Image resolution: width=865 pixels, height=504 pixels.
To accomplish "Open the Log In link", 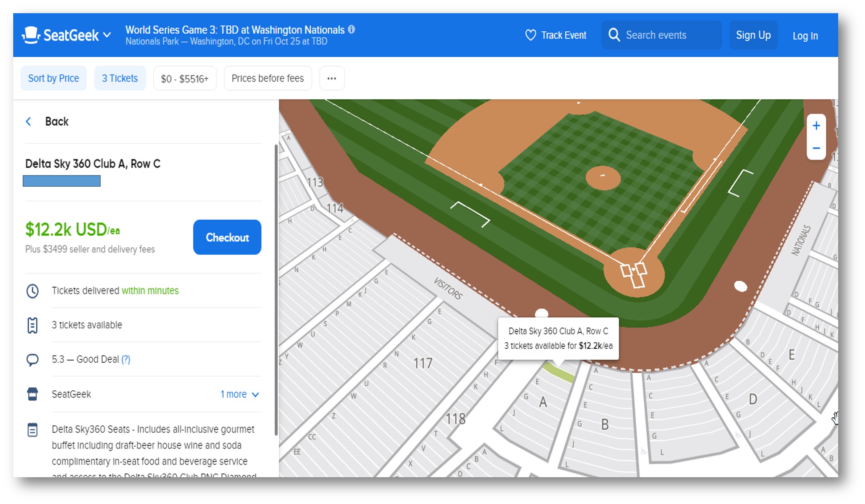I will [805, 36].
